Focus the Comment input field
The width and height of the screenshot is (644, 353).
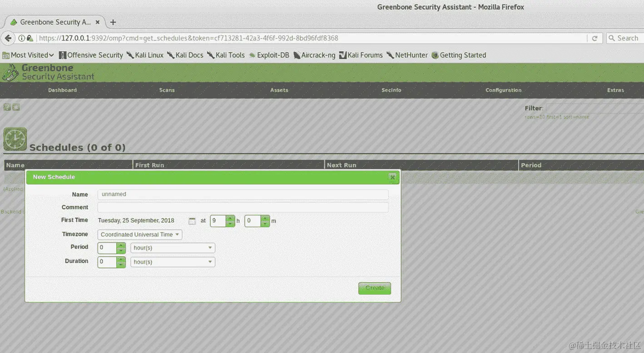coord(243,207)
